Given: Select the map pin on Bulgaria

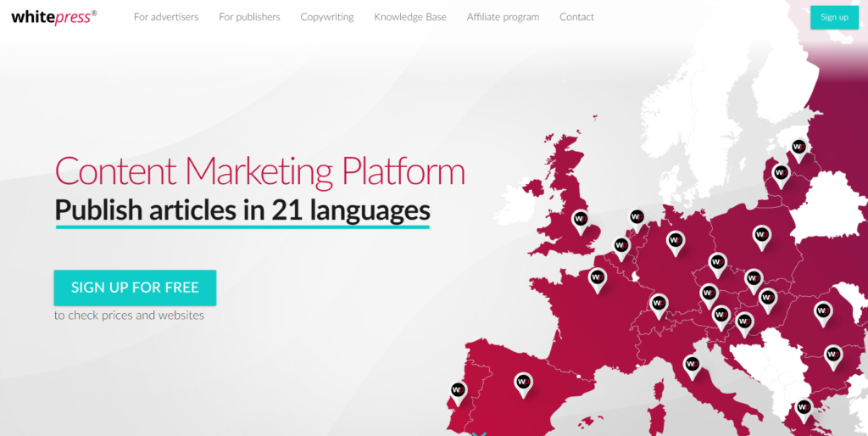Looking at the screenshot, I should 833,357.
